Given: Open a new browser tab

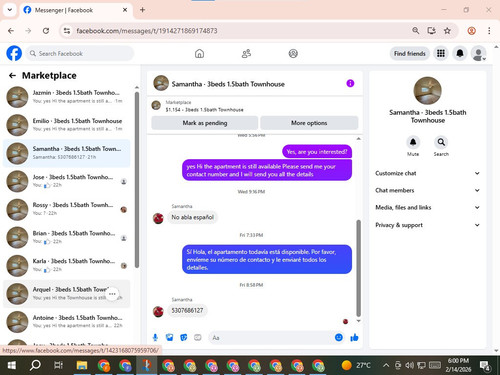Looking at the screenshot, I should pyautogui.click(x=142, y=10).
